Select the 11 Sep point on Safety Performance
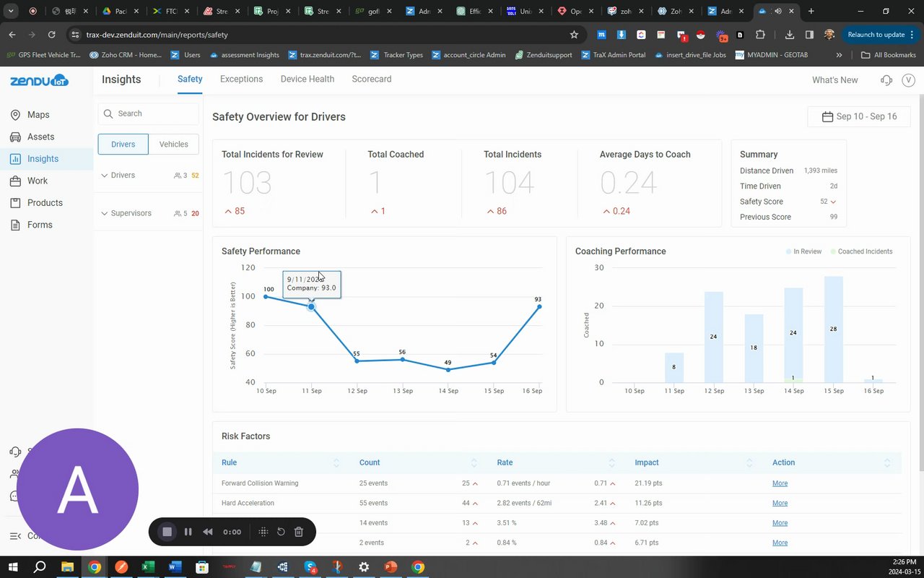 pyautogui.click(x=312, y=306)
